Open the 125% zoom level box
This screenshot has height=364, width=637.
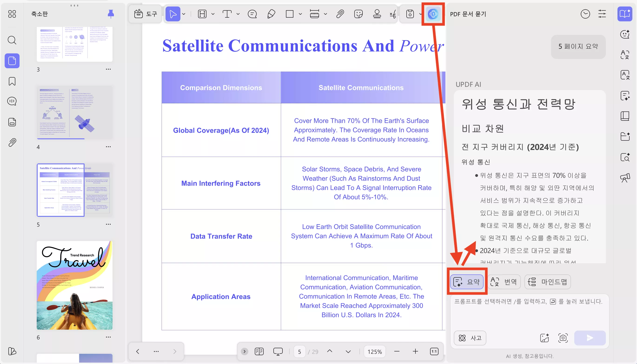[x=375, y=351]
